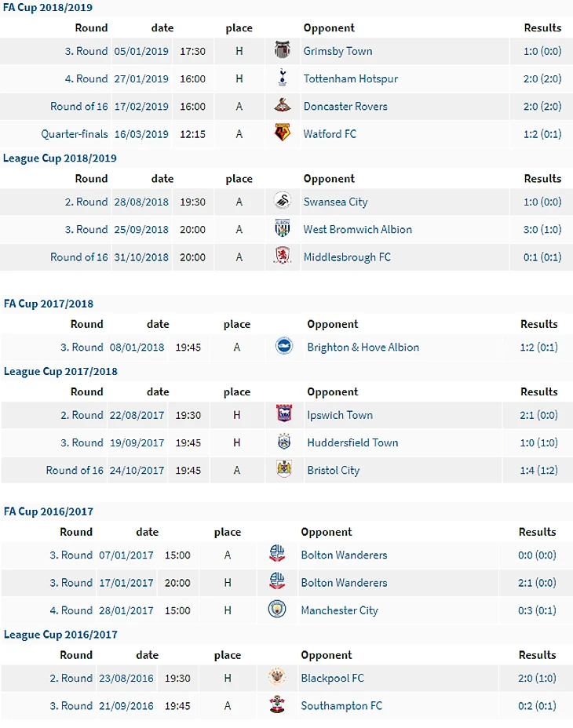Click the Doncaster Rovers club crest
The width and height of the screenshot is (573, 728).
click(x=283, y=106)
